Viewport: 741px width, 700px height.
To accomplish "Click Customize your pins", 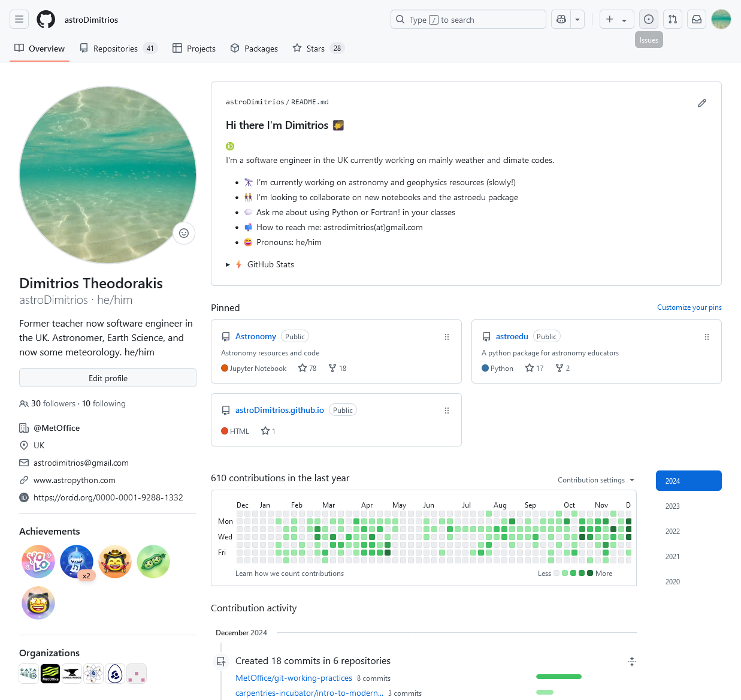I will [689, 307].
